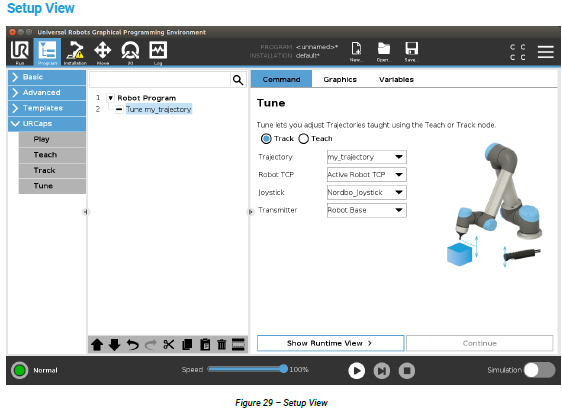
Task: Select the Track radio button
Action: point(266,139)
